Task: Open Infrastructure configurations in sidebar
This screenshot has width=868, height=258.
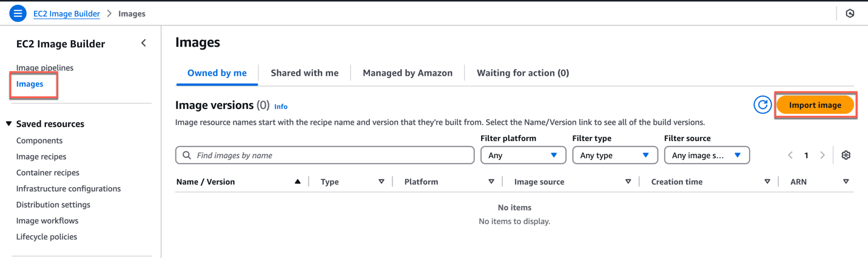Action: point(69,188)
